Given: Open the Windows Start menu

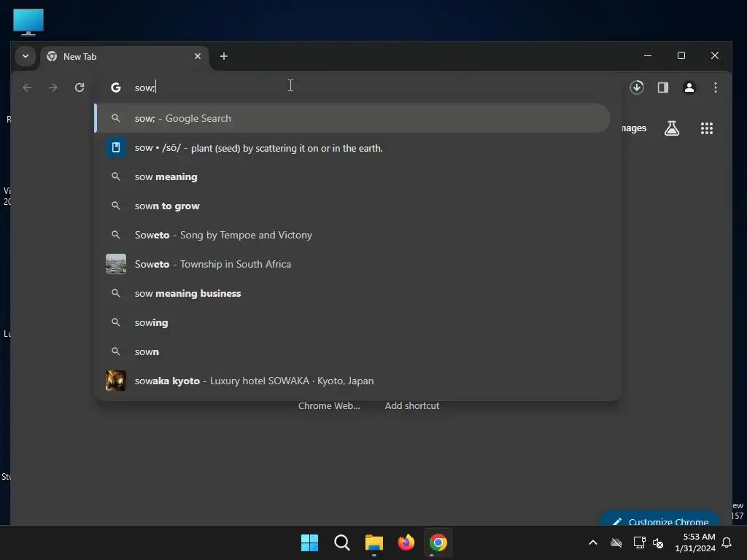Looking at the screenshot, I should [309, 542].
